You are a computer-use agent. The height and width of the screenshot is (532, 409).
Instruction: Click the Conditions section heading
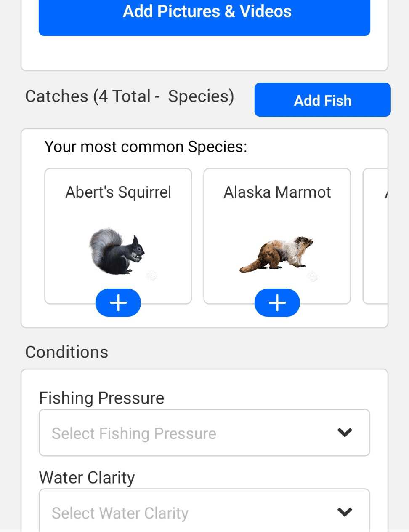click(66, 352)
